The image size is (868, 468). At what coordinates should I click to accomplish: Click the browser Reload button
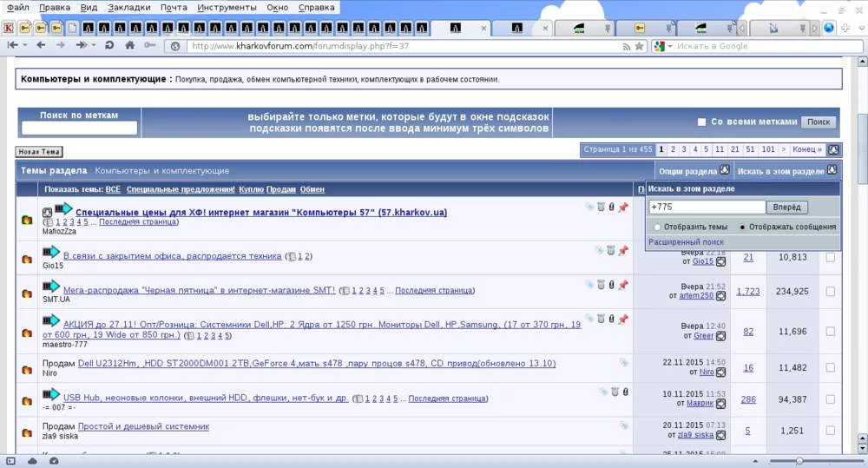pos(110,45)
